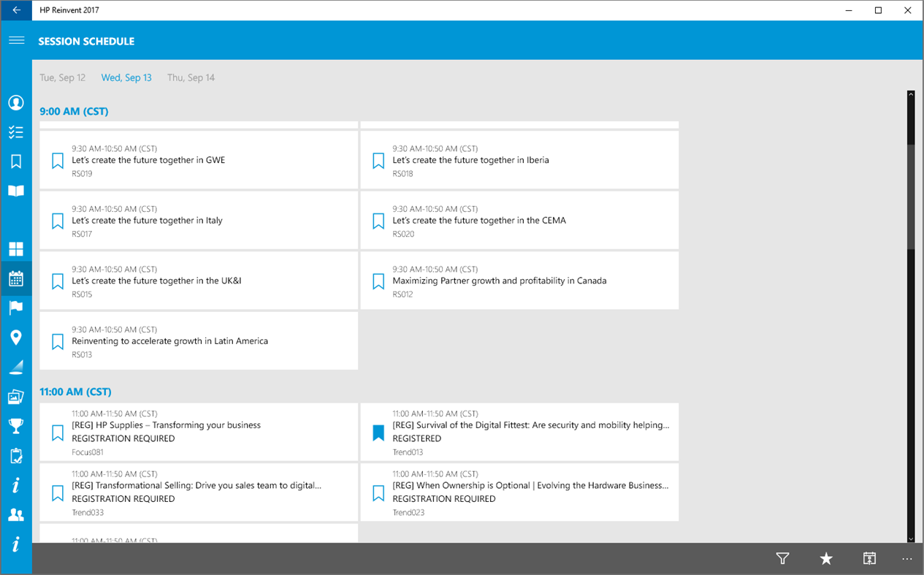
Task: Select the trophy icon in the sidebar
Action: click(x=16, y=425)
